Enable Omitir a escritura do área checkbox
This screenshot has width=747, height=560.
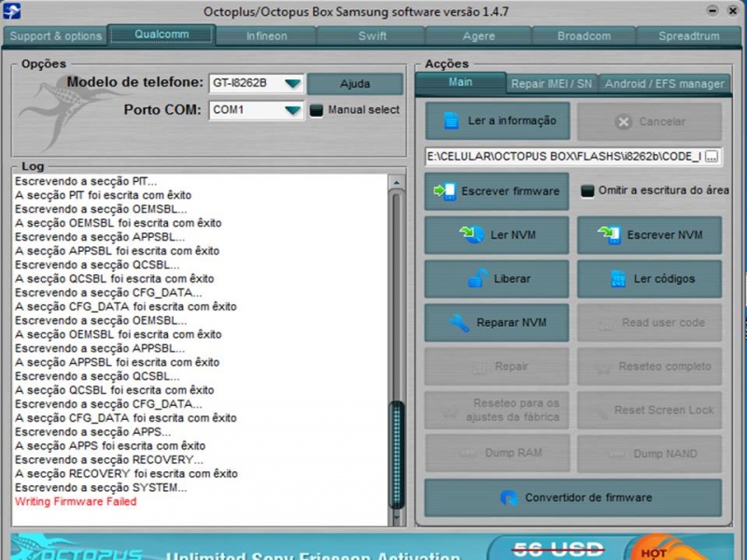(587, 191)
